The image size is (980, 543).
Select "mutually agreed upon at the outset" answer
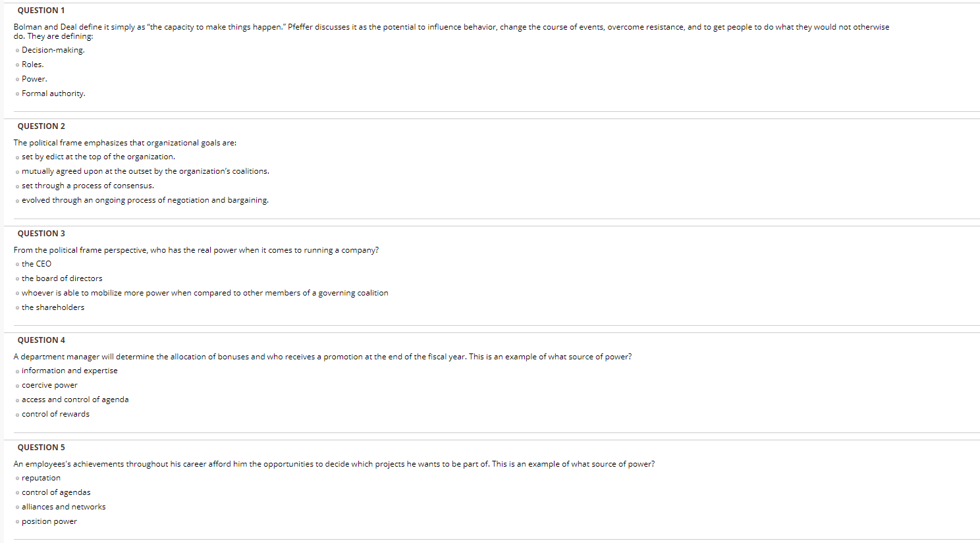point(16,171)
